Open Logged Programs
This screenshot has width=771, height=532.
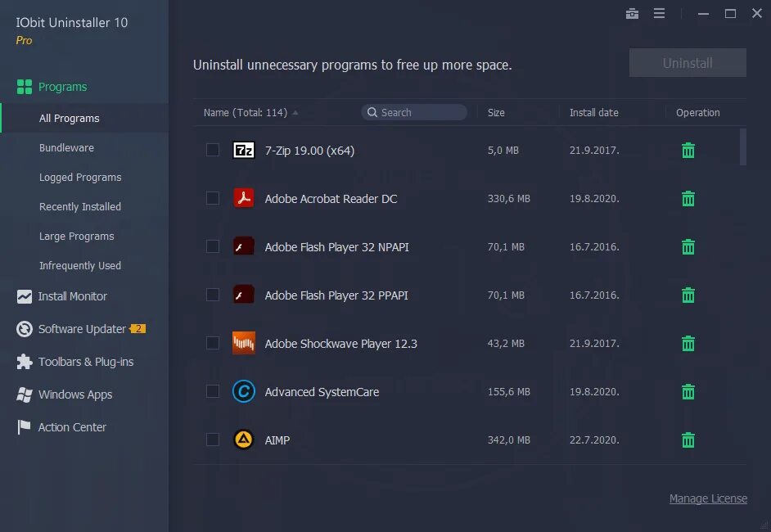pos(80,177)
